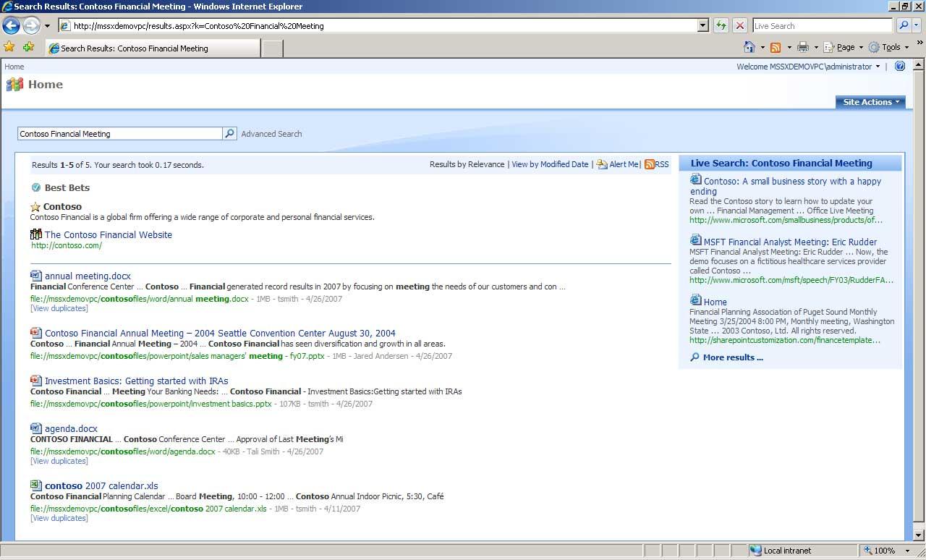Click IE icon beside MSFT Financial Analyst Meeting
Screen dimensions: 926x560
coord(696,240)
